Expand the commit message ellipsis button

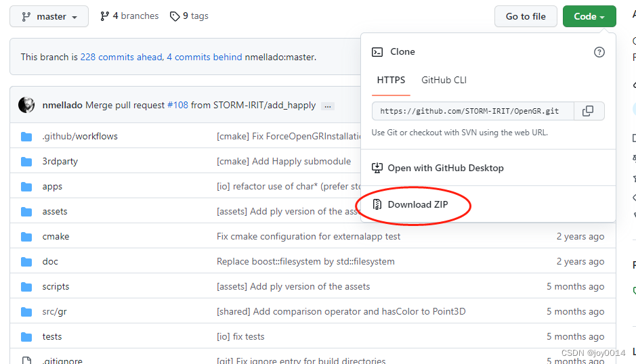point(328,106)
